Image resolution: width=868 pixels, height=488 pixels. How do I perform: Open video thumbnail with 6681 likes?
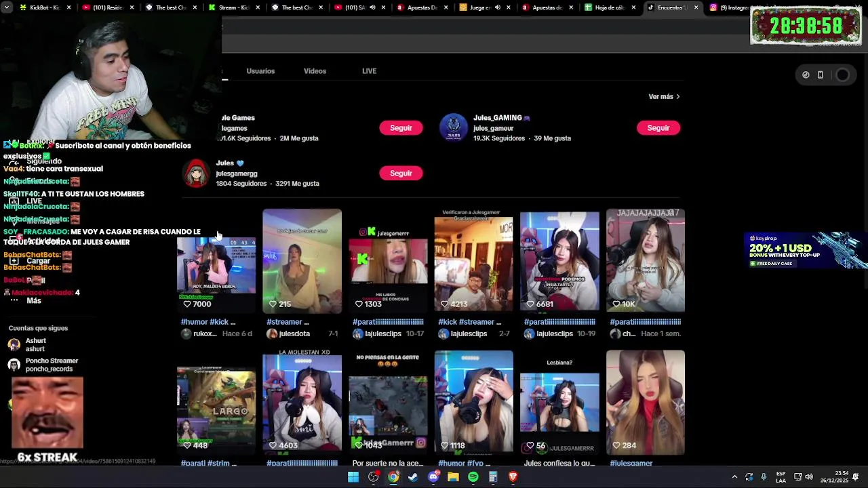559,261
